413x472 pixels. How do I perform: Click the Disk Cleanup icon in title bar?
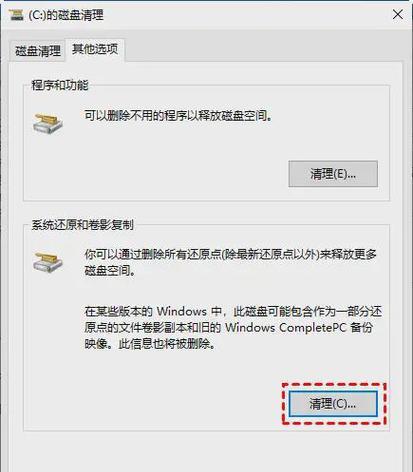click(x=16, y=15)
